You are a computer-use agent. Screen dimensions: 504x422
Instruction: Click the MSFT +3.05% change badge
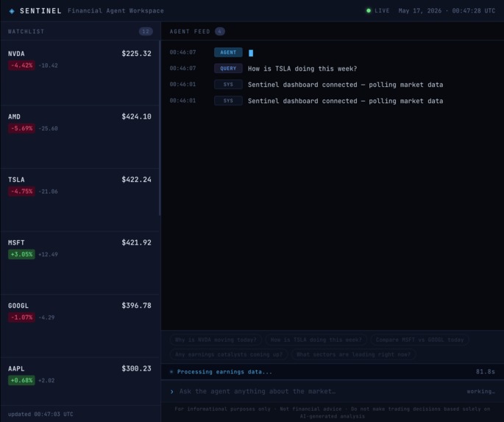pos(21,254)
